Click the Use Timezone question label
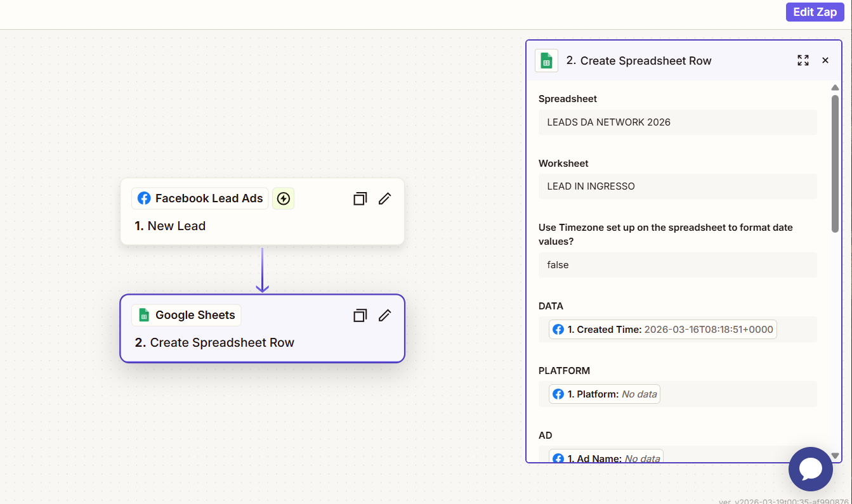 tap(665, 235)
